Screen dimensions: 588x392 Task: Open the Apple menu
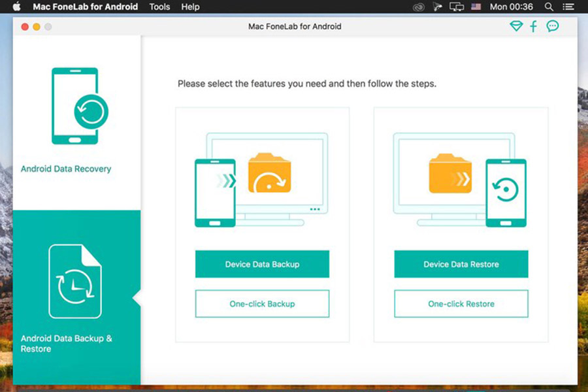point(16,7)
